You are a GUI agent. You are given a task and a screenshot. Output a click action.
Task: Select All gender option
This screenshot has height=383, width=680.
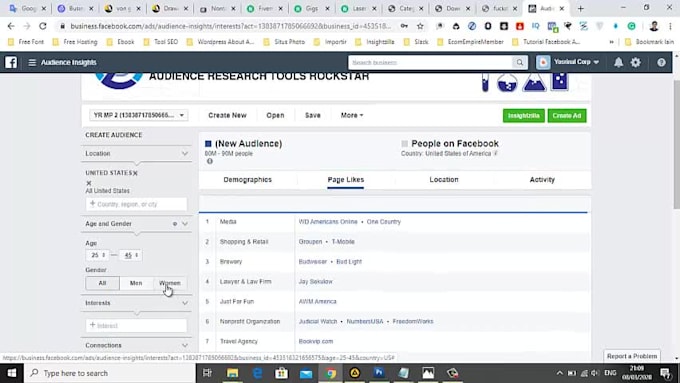point(102,283)
